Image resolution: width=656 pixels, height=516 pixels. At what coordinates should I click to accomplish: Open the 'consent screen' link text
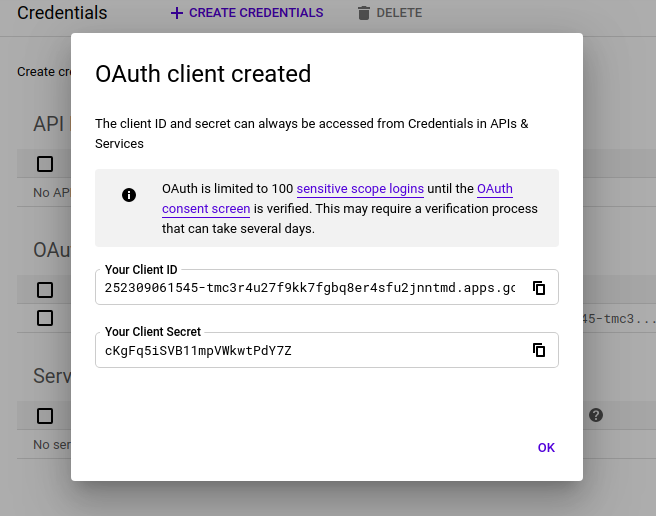206,209
